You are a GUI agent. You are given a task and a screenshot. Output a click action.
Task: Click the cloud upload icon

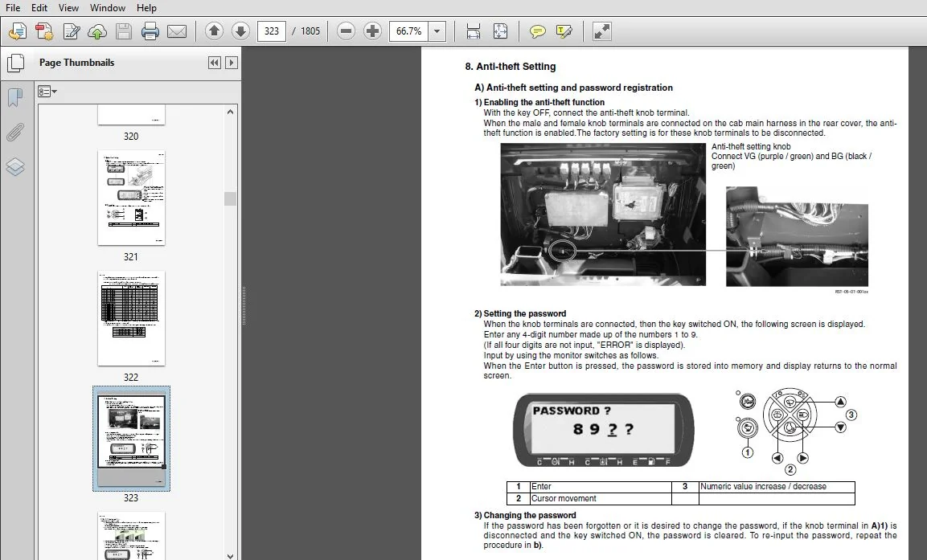coord(97,31)
